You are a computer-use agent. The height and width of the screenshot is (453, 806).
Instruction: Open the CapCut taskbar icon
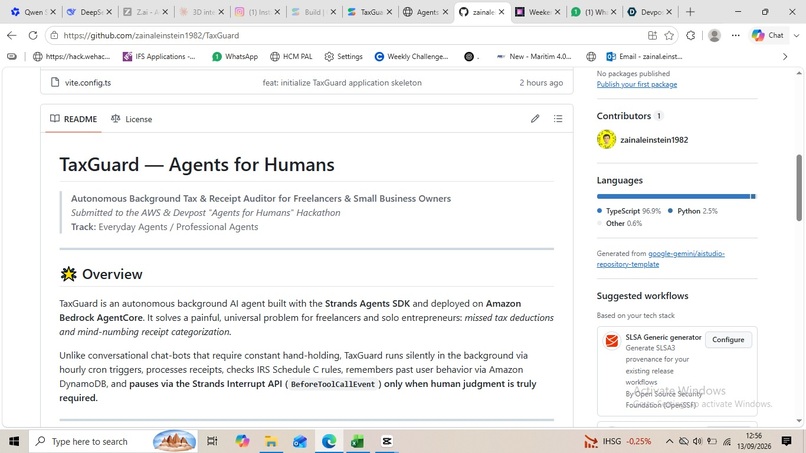tap(387, 441)
